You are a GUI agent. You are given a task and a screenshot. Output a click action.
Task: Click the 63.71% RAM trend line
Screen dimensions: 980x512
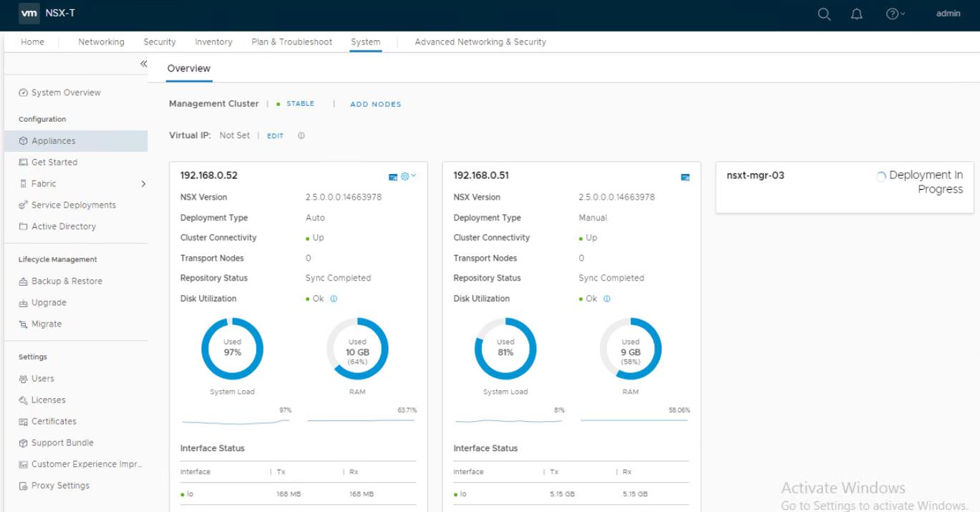[x=361, y=420]
